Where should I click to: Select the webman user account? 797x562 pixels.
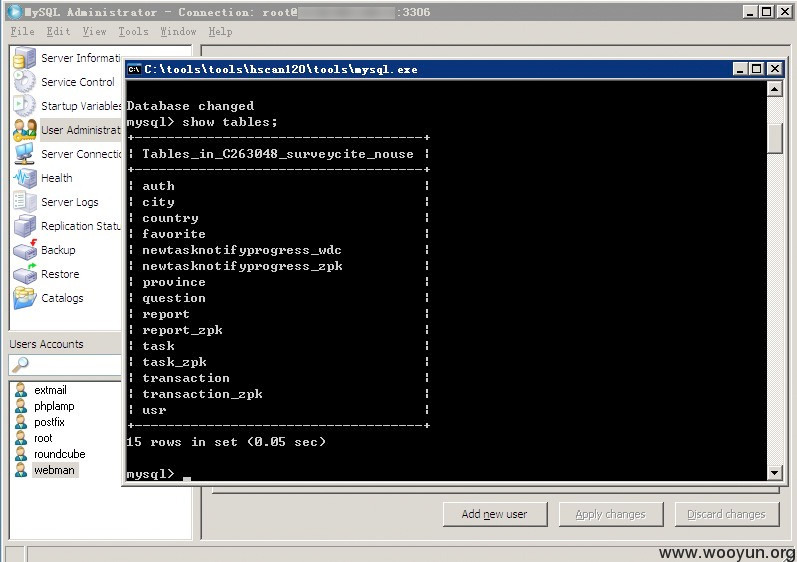(x=54, y=470)
